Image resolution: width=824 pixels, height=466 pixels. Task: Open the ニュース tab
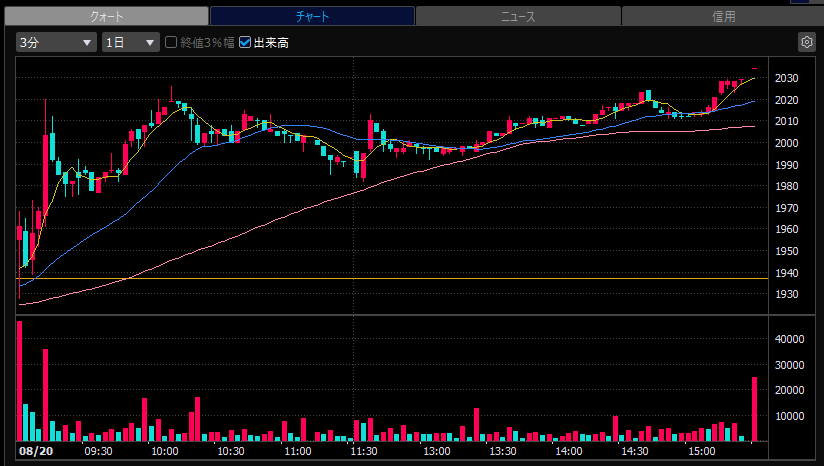(x=518, y=16)
